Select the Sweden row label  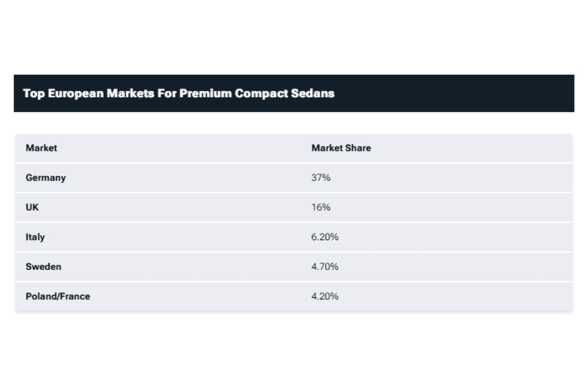(43, 267)
